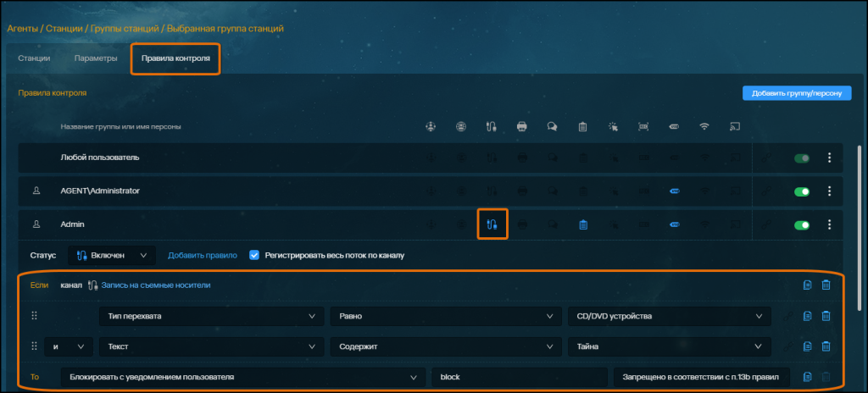Open the 'Включен' status dropdown
The image size is (868, 393).
click(112, 255)
